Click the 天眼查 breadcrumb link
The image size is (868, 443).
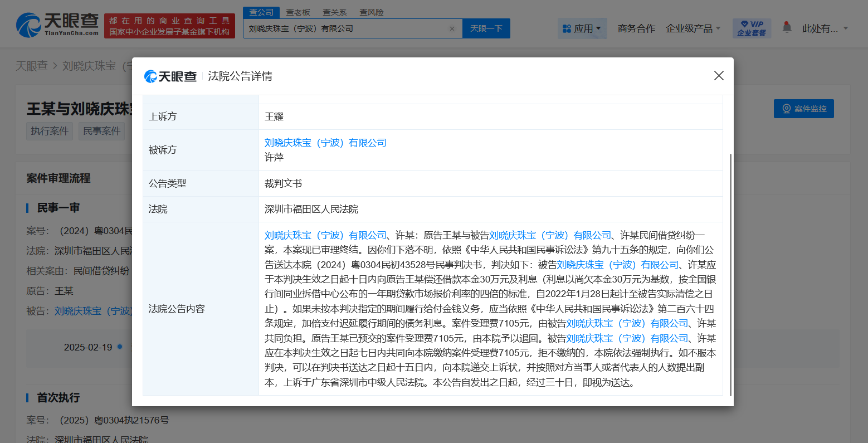pyautogui.click(x=32, y=66)
